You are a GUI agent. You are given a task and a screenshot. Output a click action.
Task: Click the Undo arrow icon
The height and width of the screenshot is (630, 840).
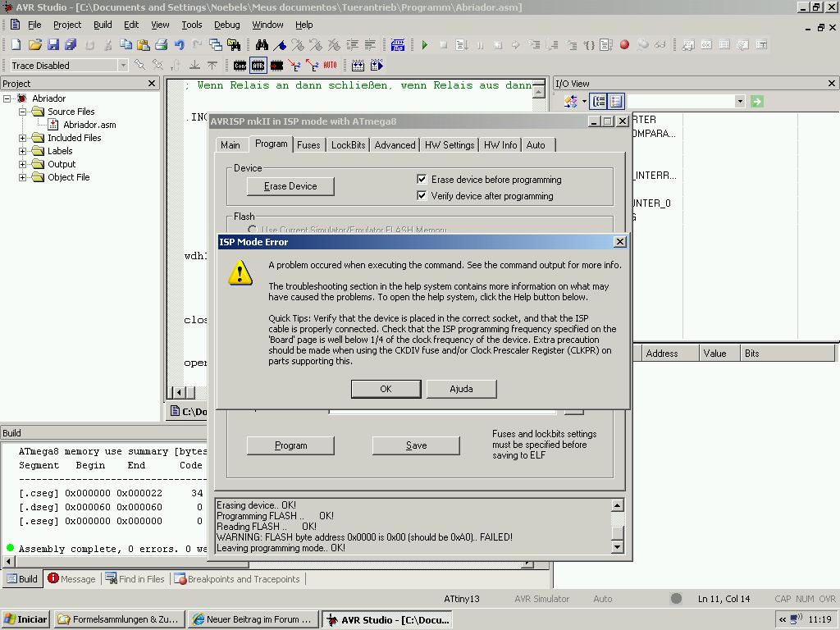pyautogui.click(x=180, y=44)
